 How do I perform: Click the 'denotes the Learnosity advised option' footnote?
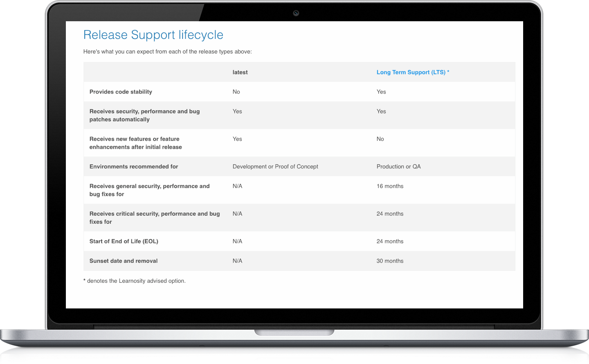(x=135, y=281)
